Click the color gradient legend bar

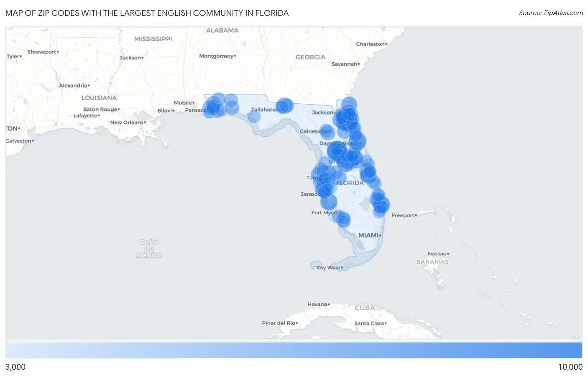point(294,350)
